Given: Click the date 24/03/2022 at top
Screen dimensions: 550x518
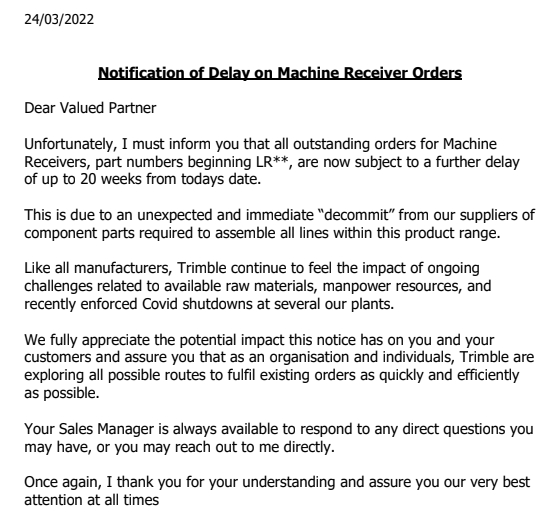Looking at the screenshot, I should (59, 19).
